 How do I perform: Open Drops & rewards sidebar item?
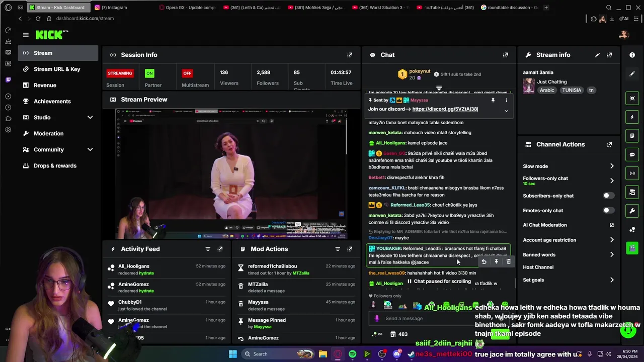pos(58,165)
